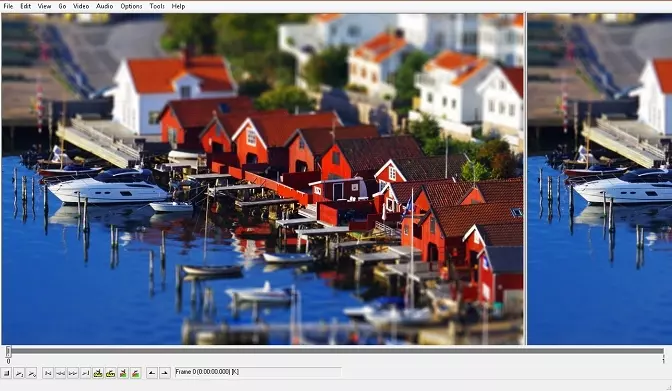Go to previous keyframe

[x=98, y=373]
